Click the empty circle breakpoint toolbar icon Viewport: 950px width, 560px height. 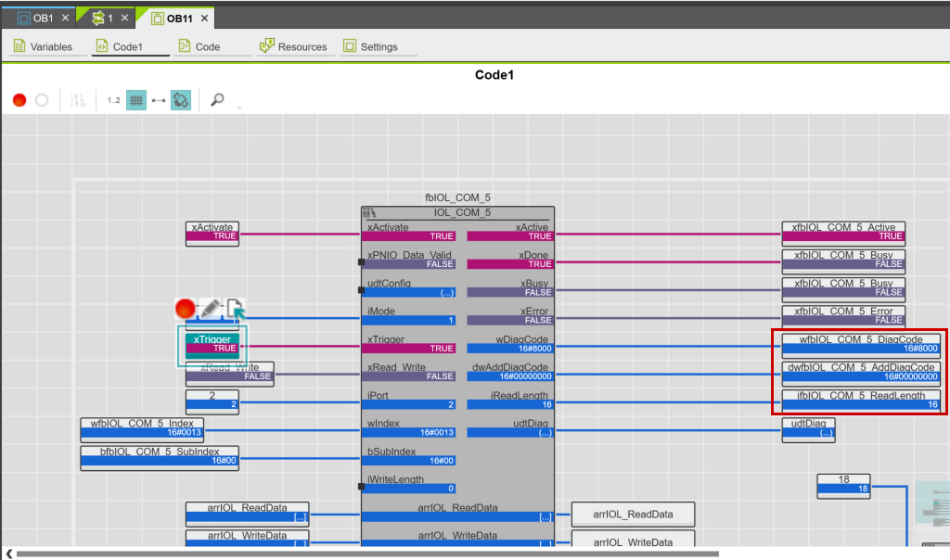click(42, 100)
